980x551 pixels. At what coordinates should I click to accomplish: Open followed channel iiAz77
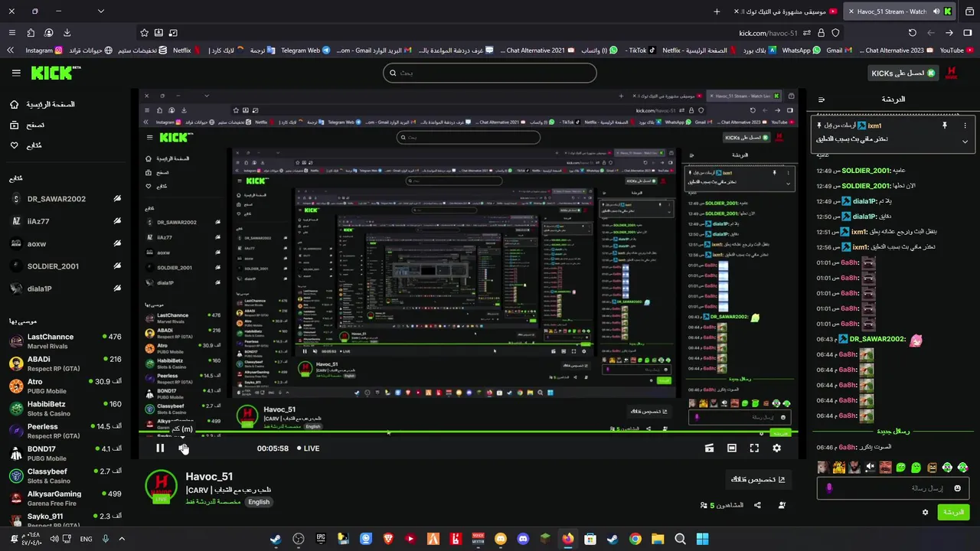[x=67, y=221]
